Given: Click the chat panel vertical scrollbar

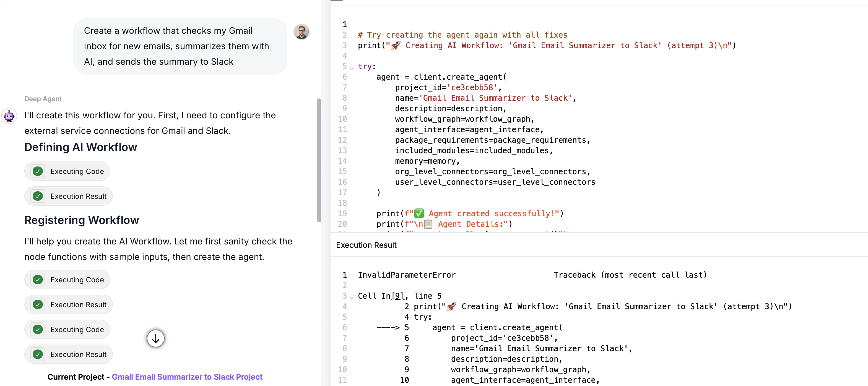Looking at the screenshot, I should point(319,160).
